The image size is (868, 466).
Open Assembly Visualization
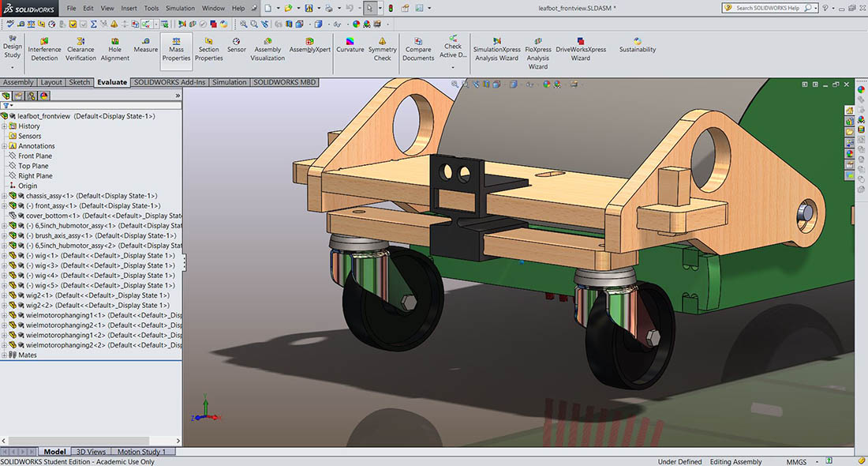click(x=268, y=49)
